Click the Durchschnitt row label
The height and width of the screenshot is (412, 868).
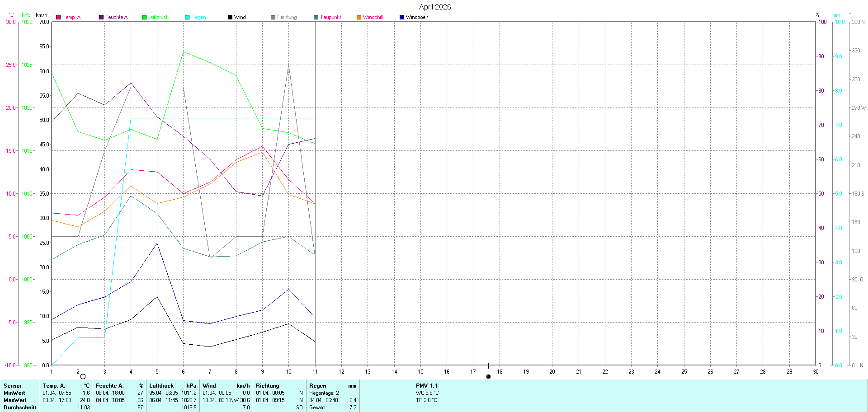tap(20, 407)
